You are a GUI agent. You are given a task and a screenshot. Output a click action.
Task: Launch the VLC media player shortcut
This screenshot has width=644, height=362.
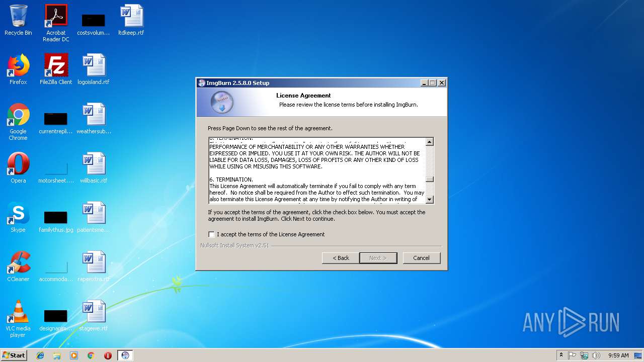pyautogui.click(x=18, y=319)
